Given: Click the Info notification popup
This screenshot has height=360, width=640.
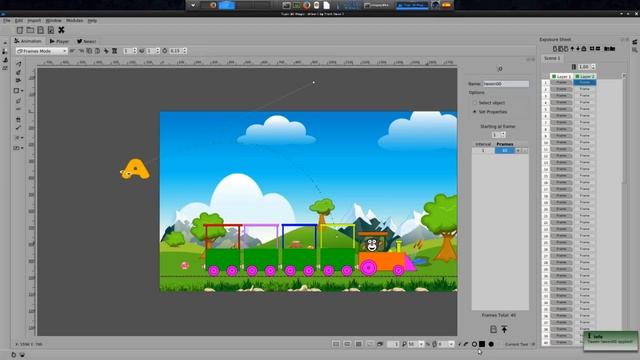Looking at the screenshot, I should click(x=611, y=340).
